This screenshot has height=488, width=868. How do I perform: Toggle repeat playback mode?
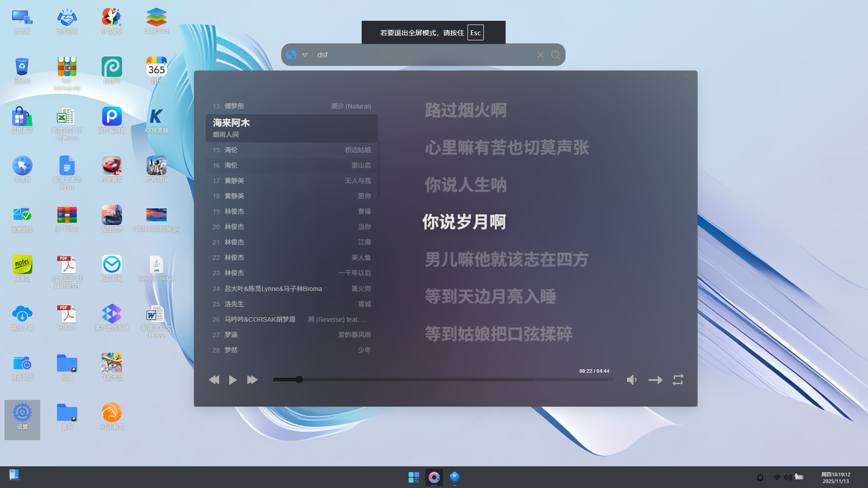pyautogui.click(x=678, y=380)
